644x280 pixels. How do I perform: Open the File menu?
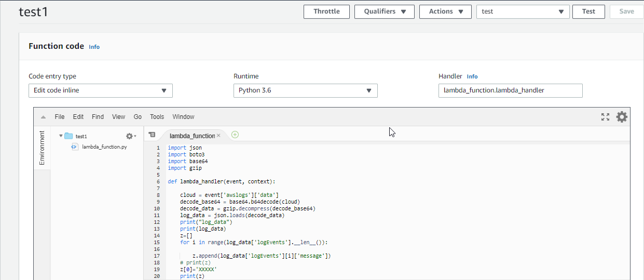coord(60,117)
